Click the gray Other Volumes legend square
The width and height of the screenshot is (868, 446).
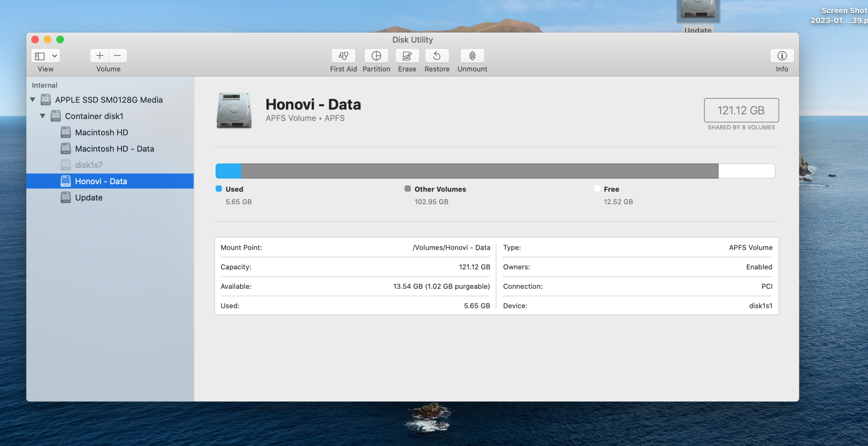408,188
